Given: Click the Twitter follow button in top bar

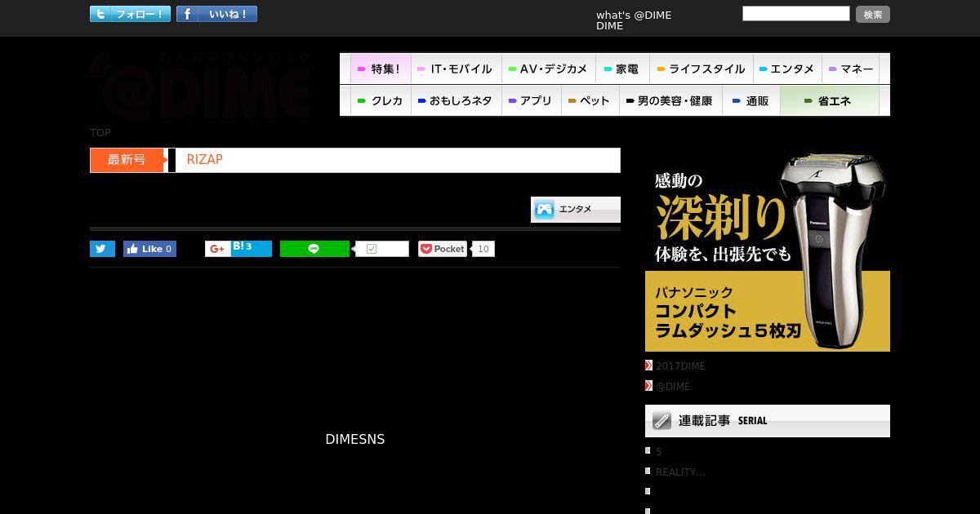Looking at the screenshot, I should tap(130, 14).
